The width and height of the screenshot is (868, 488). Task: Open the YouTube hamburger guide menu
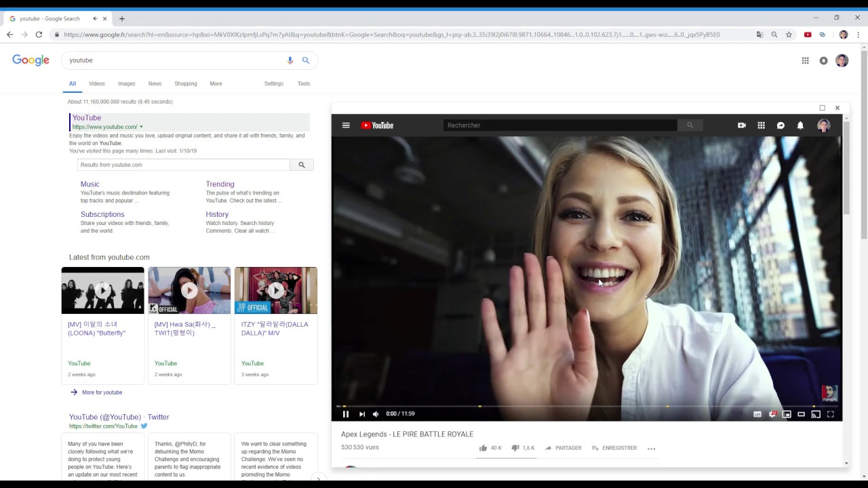pos(346,125)
